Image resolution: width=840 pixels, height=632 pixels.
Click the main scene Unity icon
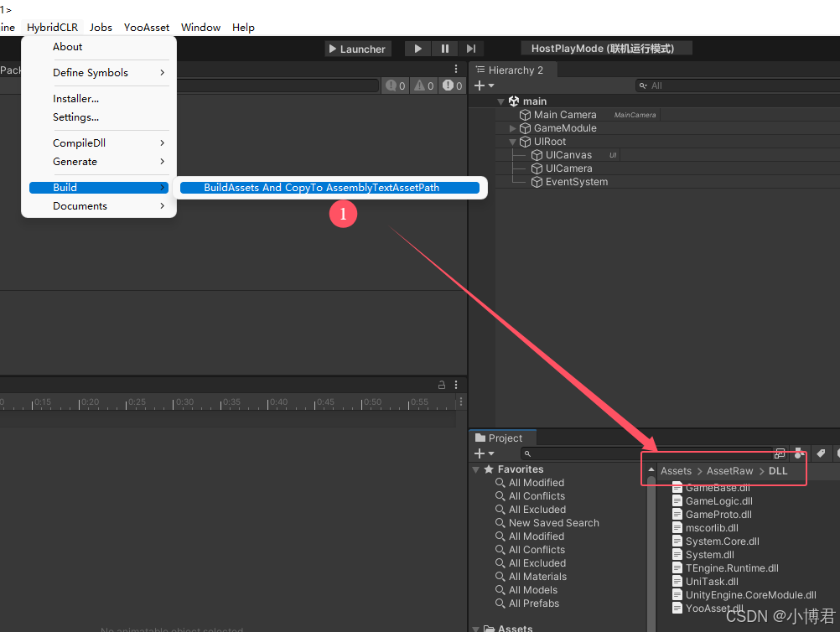(514, 101)
